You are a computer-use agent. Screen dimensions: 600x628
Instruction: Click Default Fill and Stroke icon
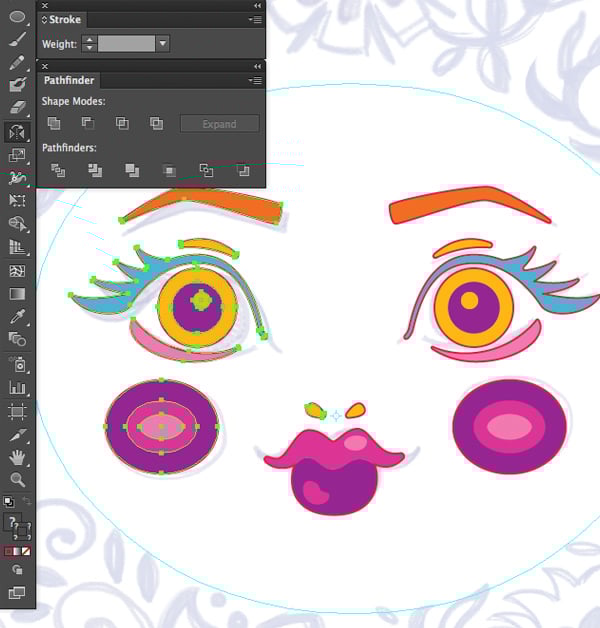8,501
